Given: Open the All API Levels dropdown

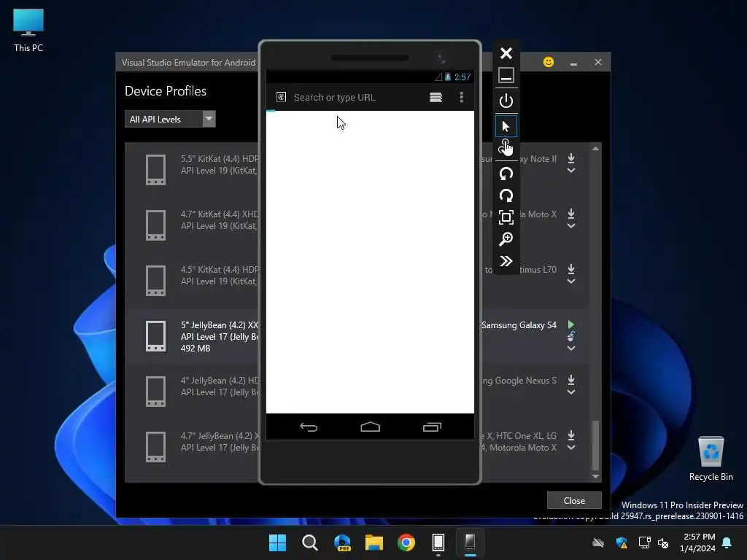Looking at the screenshot, I should point(170,119).
